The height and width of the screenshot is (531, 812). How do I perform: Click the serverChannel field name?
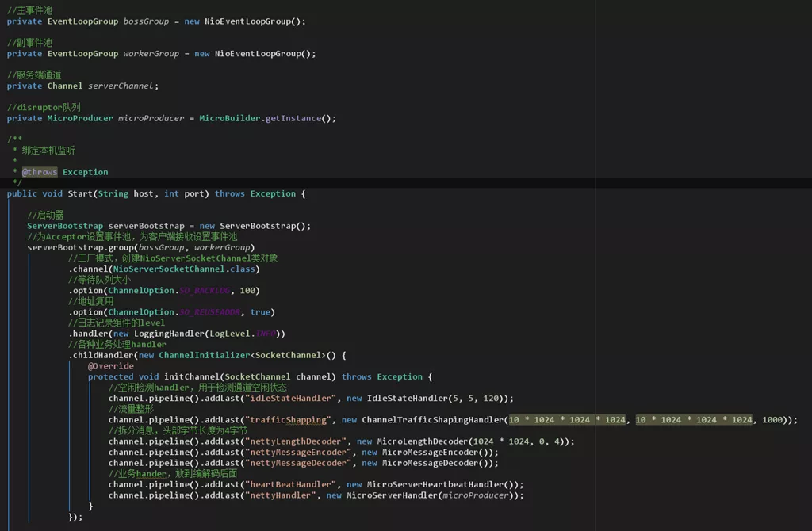pyautogui.click(x=121, y=86)
